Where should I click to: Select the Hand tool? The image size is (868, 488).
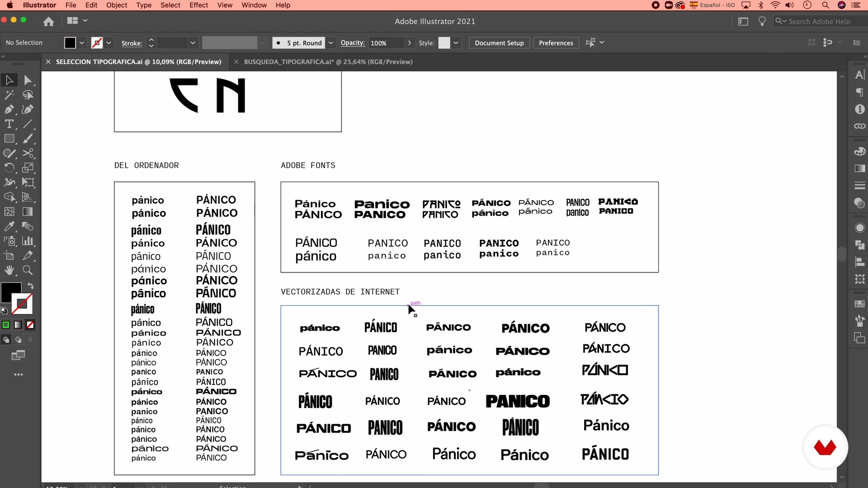(x=9, y=270)
